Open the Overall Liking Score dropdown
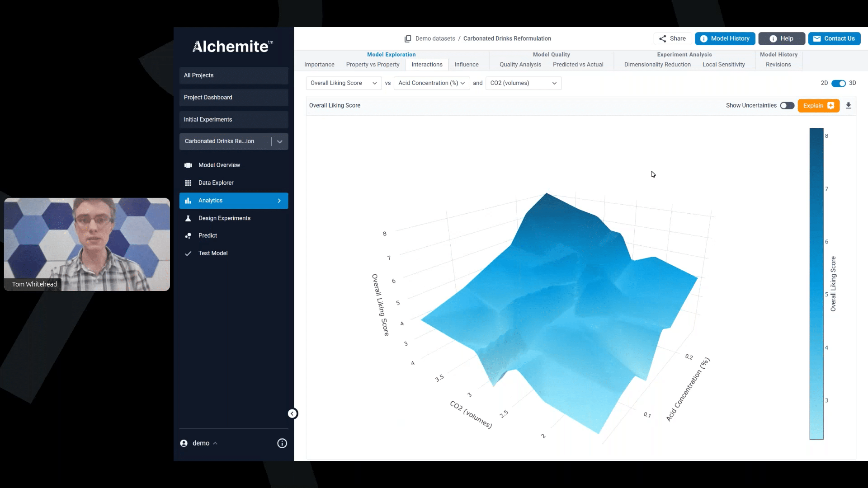 pos(344,83)
